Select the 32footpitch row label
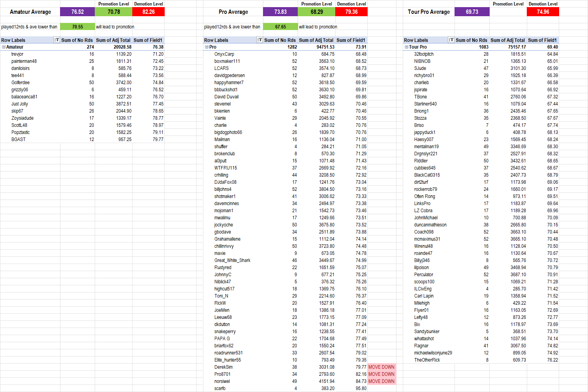 pos(424,54)
